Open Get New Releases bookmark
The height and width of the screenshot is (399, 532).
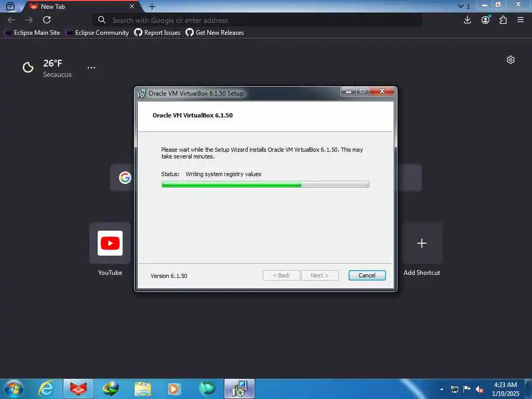click(215, 33)
